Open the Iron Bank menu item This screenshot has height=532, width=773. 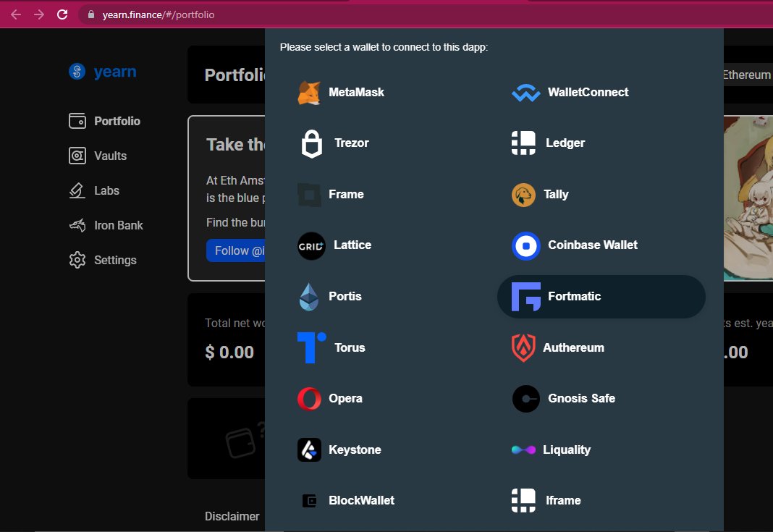(x=106, y=225)
